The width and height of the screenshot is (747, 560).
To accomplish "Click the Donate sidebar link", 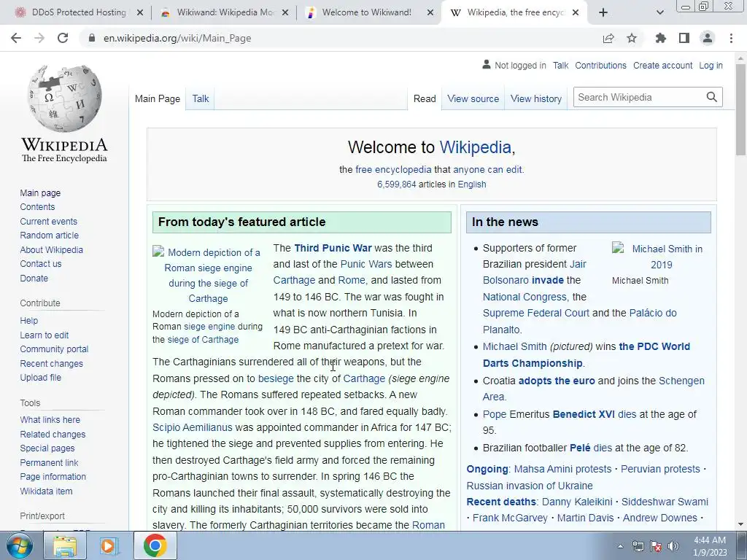I will click(34, 278).
